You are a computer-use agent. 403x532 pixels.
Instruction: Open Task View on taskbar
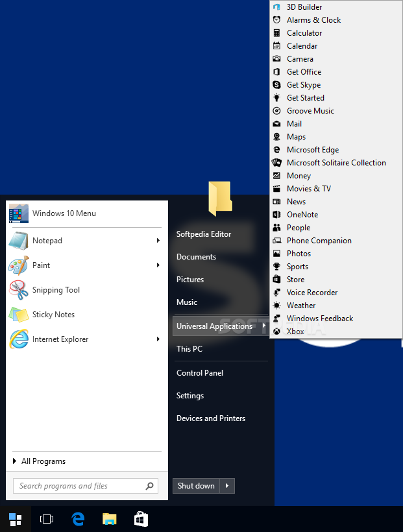click(47, 519)
